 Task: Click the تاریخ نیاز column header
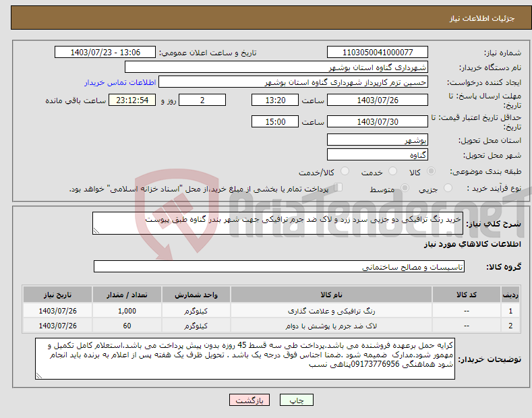[58, 295]
